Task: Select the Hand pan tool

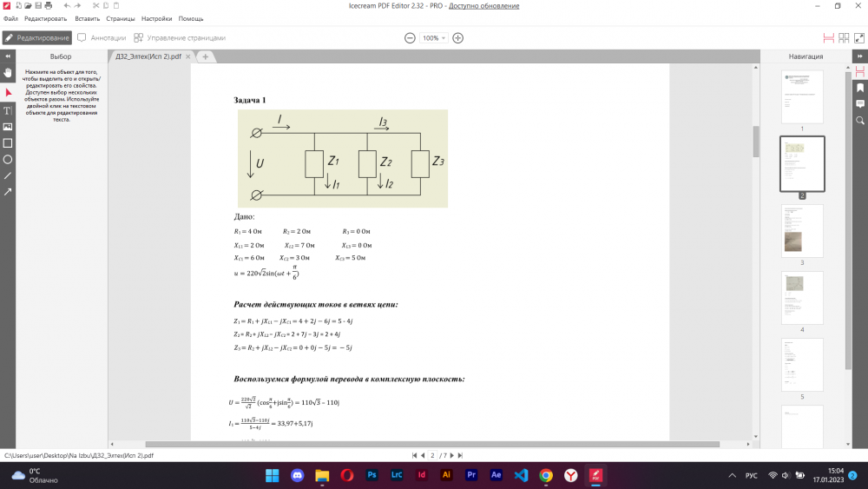Action: pyautogui.click(x=8, y=73)
